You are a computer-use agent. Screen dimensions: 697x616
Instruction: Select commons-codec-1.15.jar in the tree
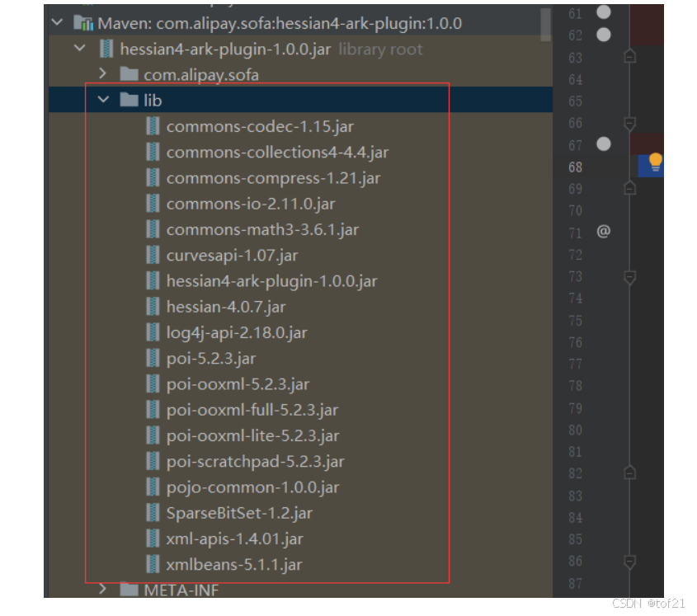point(260,127)
